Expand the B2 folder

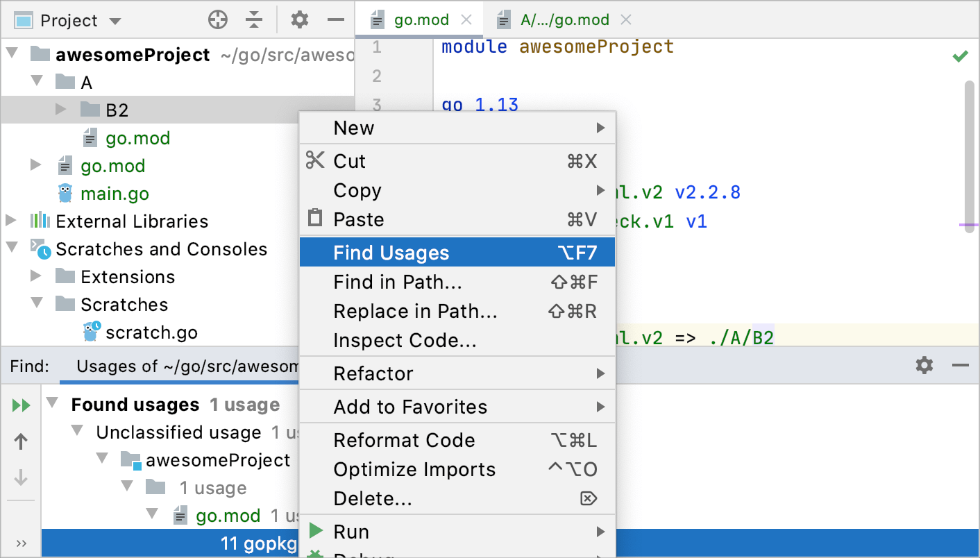pos(61,109)
